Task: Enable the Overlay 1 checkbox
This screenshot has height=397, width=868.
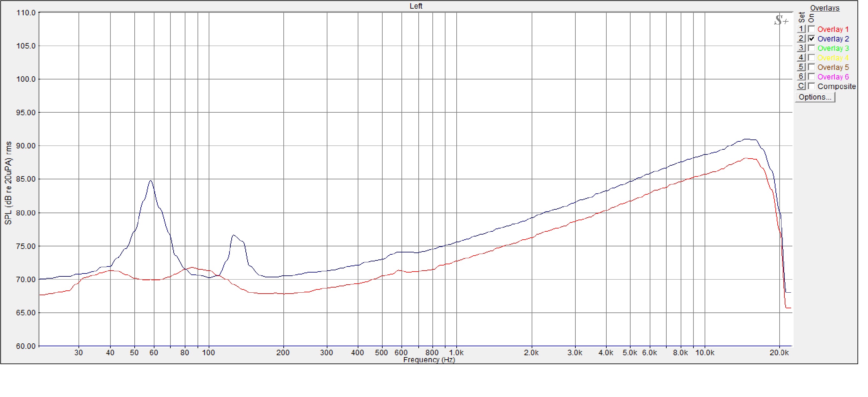Action: (x=812, y=29)
